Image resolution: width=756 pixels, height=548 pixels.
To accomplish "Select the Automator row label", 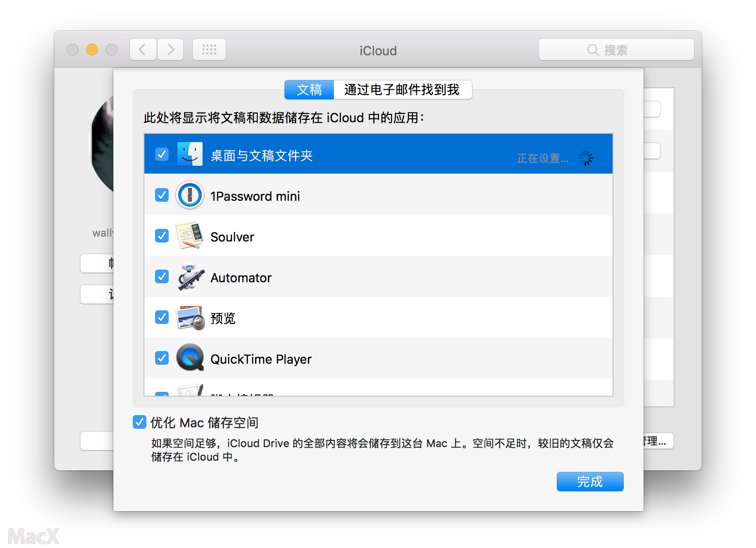I will click(x=241, y=278).
